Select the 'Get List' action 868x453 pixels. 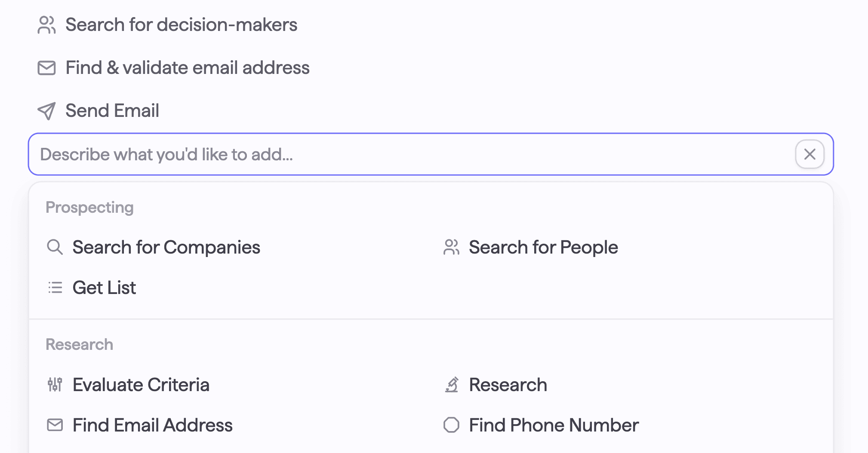[x=104, y=288]
